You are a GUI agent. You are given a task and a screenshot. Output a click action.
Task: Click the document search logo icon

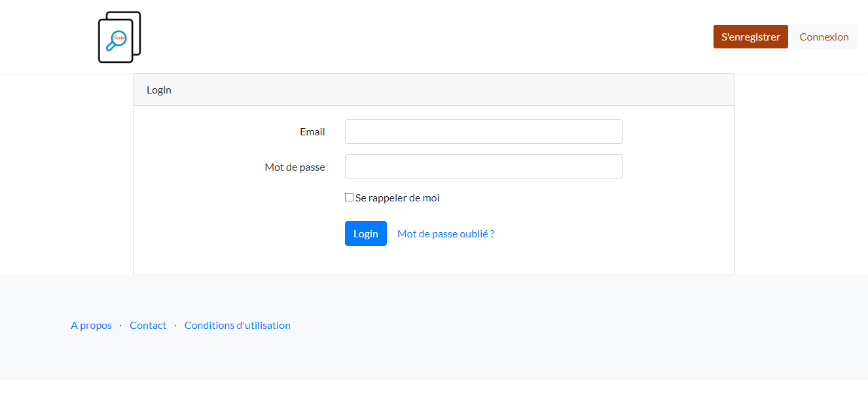pyautogui.click(x=120, y=37)
